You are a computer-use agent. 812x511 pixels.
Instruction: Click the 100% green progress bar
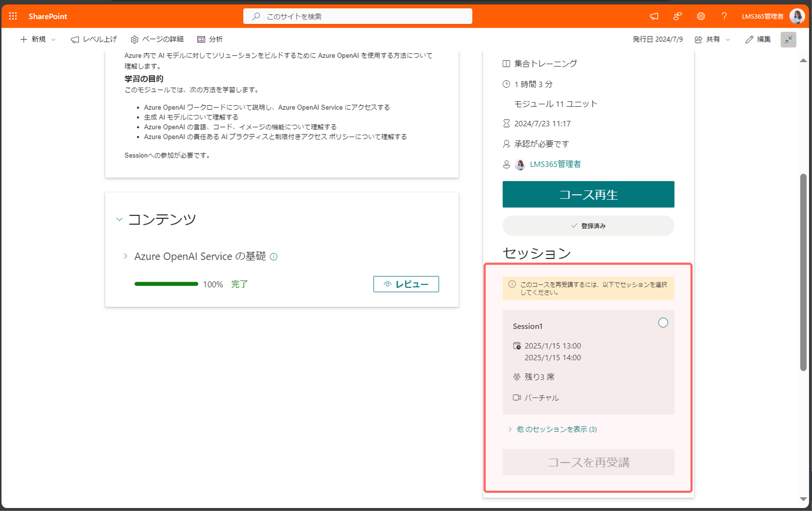166,284
